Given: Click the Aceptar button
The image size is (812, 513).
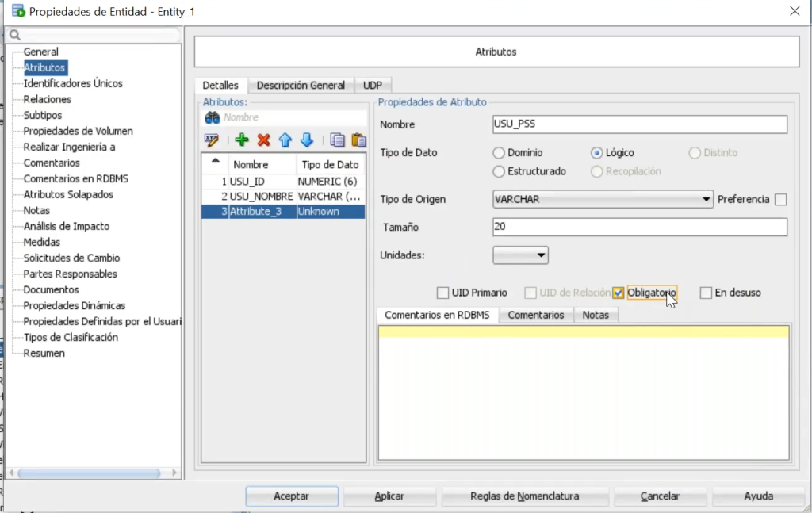Looking at the screenshot, I should click(292, 496).
